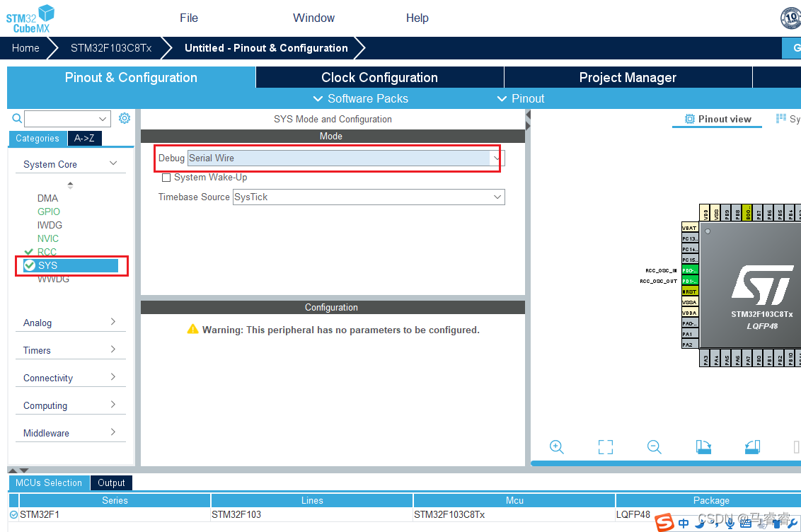Screen dimensions: 801x532
Task: Select RCC in System Core list
Action: [x=47, y=252]
